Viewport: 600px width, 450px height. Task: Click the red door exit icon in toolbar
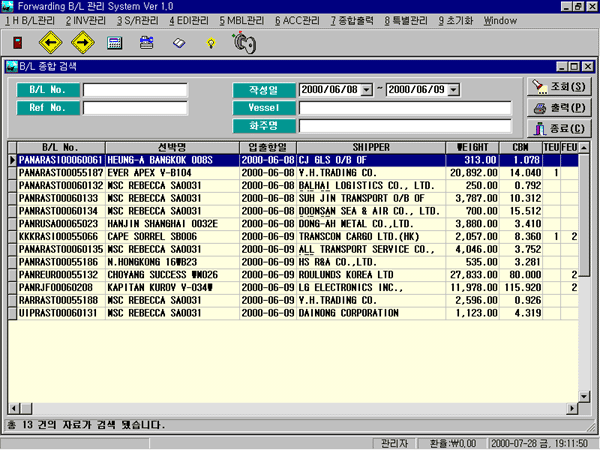18,42
